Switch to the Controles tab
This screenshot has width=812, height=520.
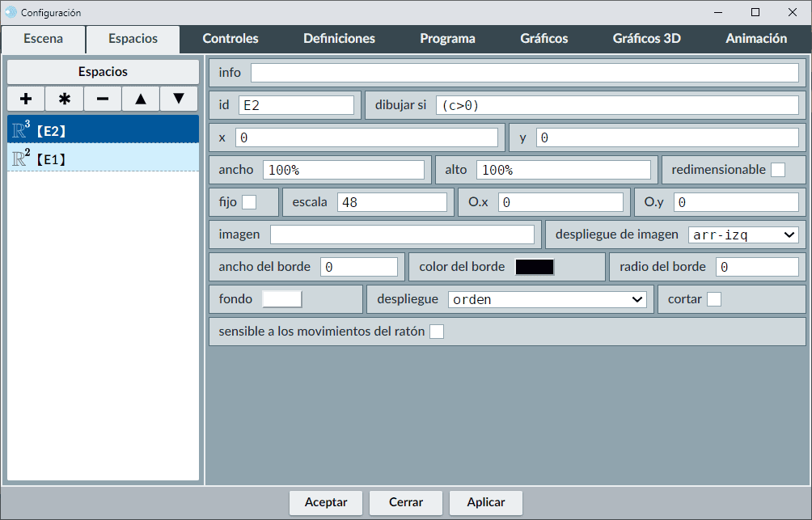click(x=230, y=39)
